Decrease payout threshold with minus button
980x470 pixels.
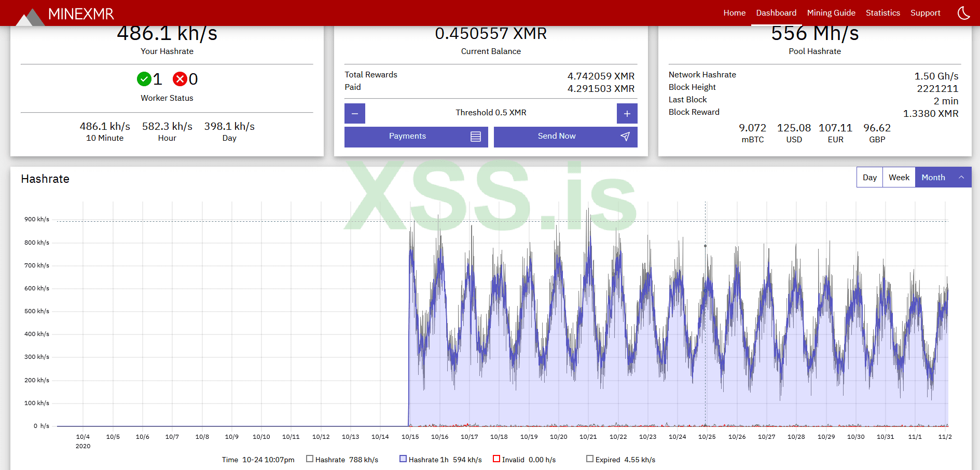(355, 113)
